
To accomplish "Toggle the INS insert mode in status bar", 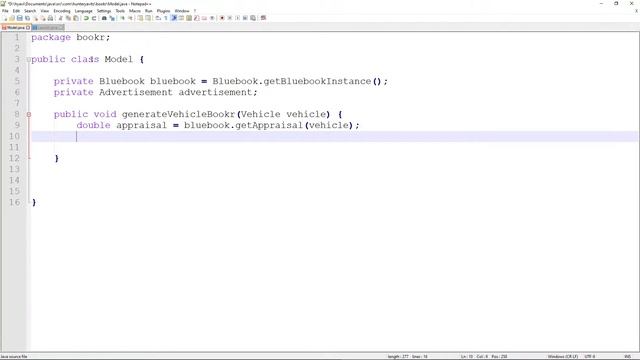I will tap(627, 357).
